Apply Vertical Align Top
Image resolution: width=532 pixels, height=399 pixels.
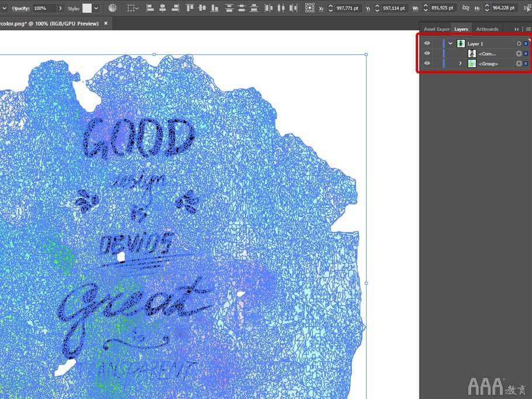189,8
